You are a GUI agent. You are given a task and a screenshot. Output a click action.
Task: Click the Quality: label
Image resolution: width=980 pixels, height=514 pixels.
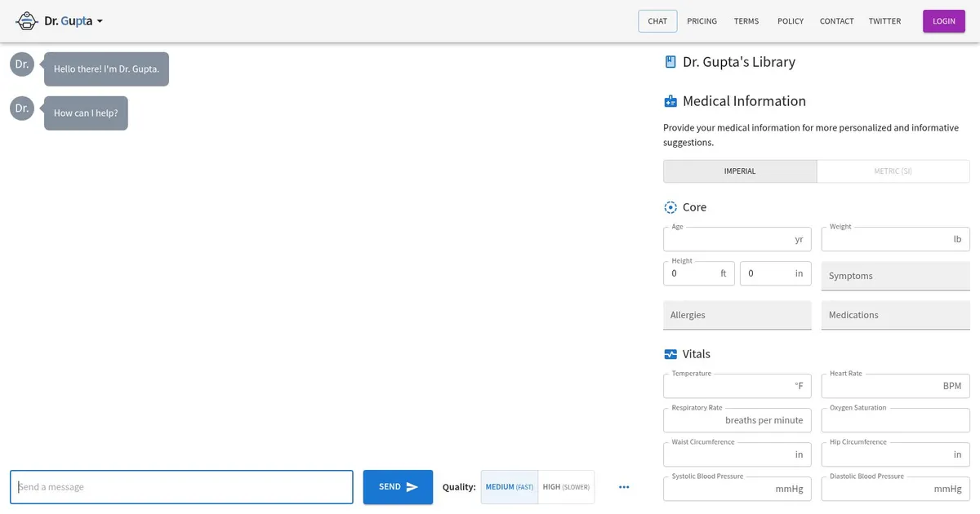click(x=459, y=487)
